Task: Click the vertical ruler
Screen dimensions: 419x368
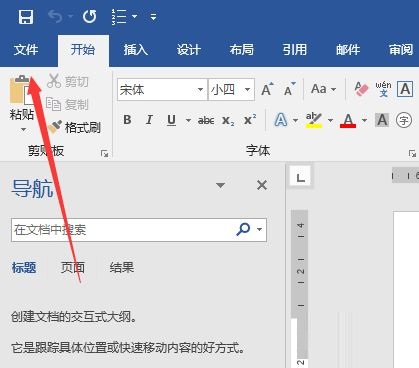Action: 299,288
